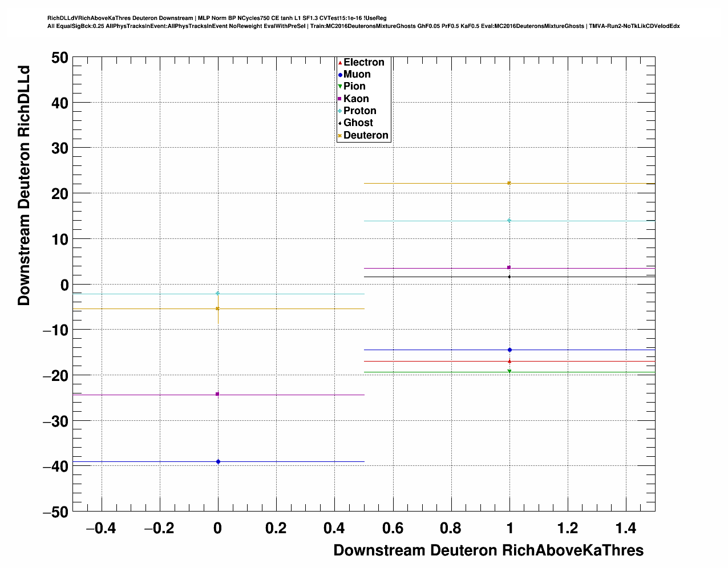Image resolution: width=728 pixels, height=568 pixels.
Task: Click the cyan Proton marker in legend
Action: [340, 111]
